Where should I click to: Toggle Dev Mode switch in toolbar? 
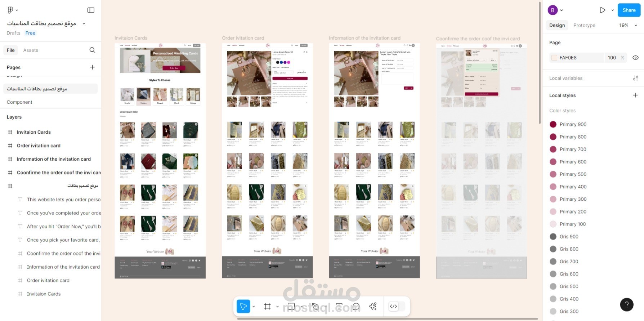(x=397, y=306)
